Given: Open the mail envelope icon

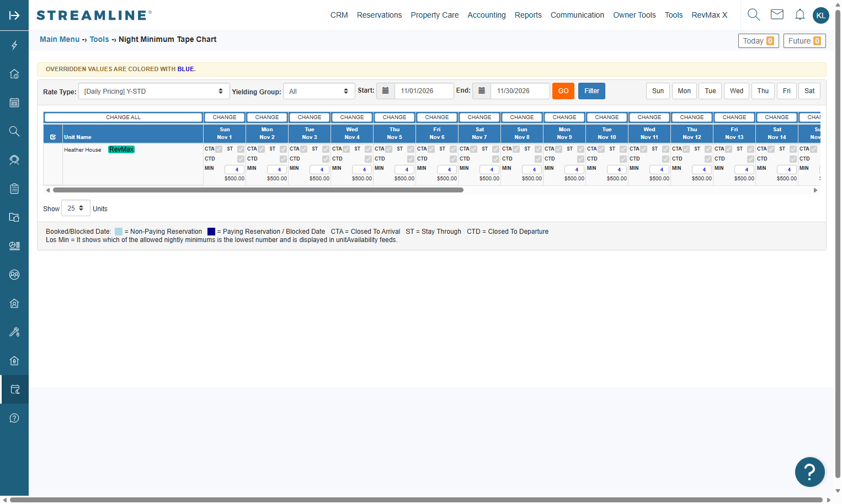Looking at the screenshot, I should point(777,14).
